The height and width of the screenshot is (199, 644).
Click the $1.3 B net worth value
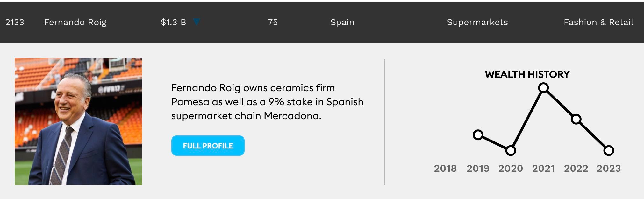tap(173, 22)
